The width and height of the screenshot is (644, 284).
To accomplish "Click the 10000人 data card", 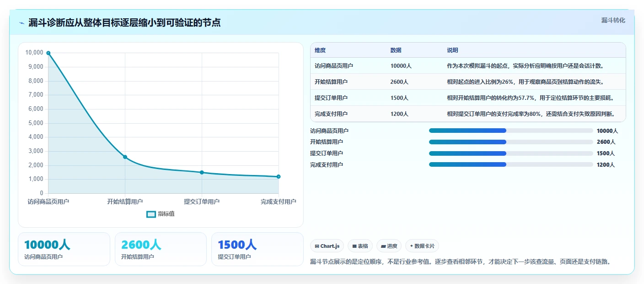I will pyautogui.click(x=64, y=249).
